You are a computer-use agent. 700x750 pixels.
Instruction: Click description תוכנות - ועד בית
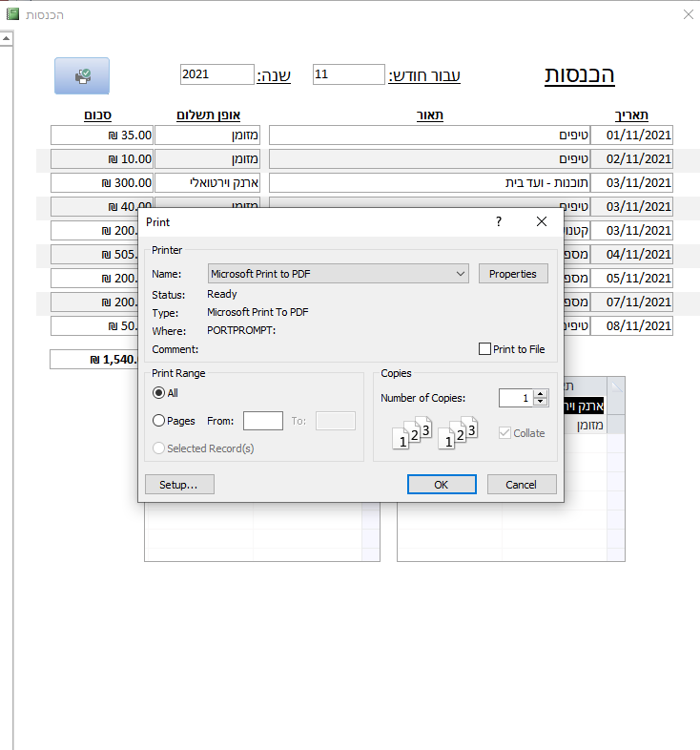pos(429,182)
